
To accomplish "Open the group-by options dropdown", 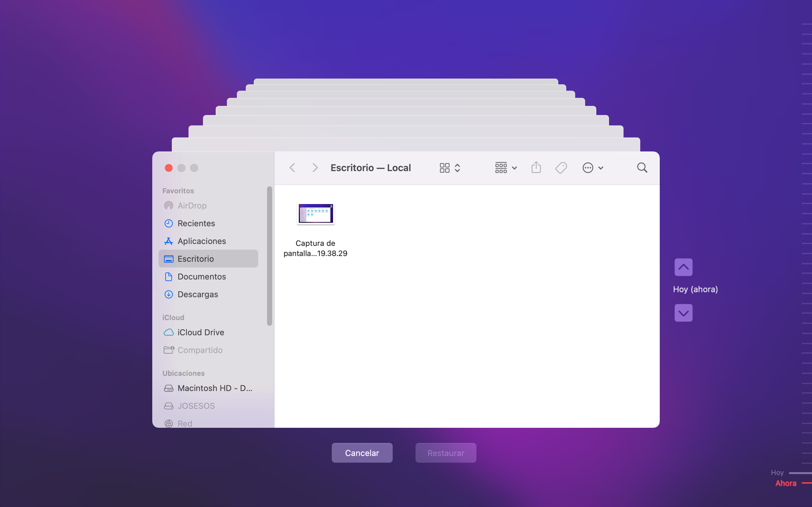I will (506, 168).
